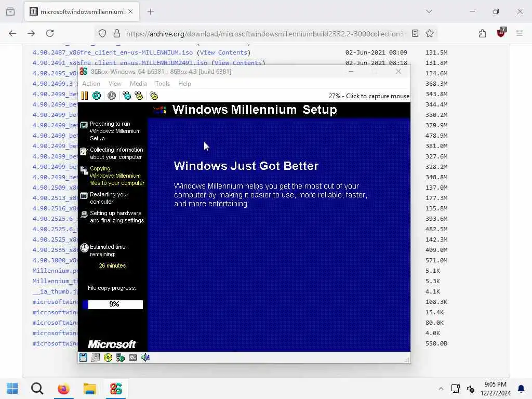Click the muted volume tray icon
Viewport: 532px width, 399px height.
point(471,389)
